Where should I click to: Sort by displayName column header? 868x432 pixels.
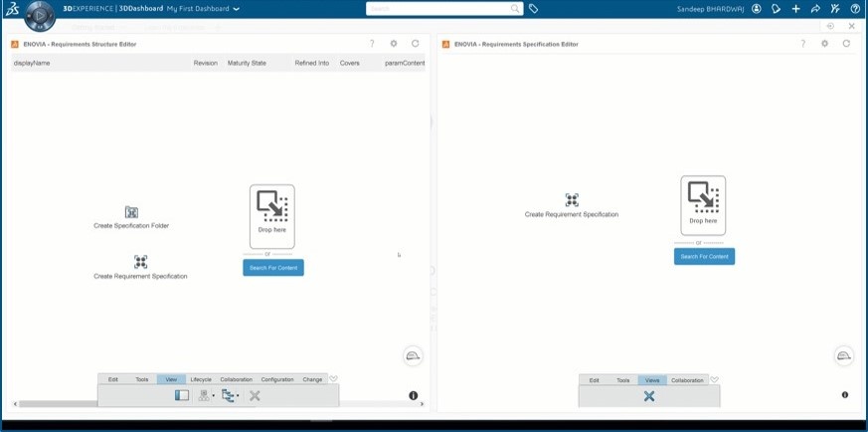[32, 63]
